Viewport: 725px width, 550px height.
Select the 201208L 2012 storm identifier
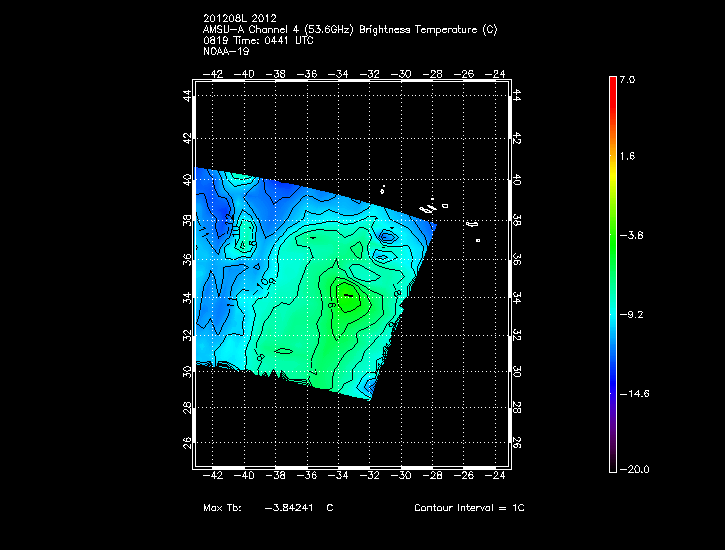[239, 19]
